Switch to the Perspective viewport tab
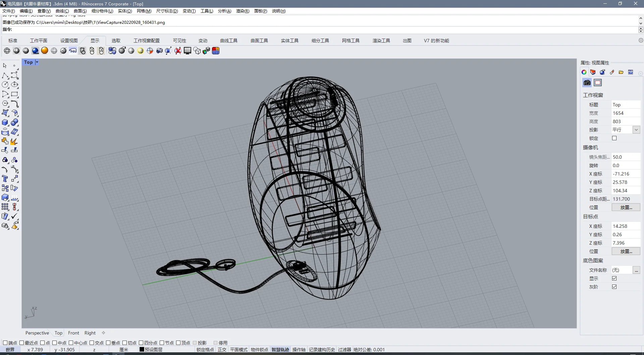Viewport: 644px width, 355px height. pos(37,333)
